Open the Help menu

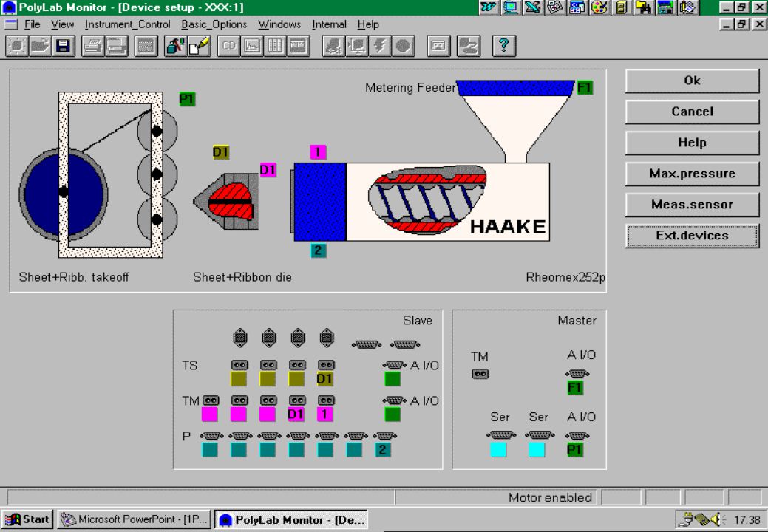click(x=368, y=24)
